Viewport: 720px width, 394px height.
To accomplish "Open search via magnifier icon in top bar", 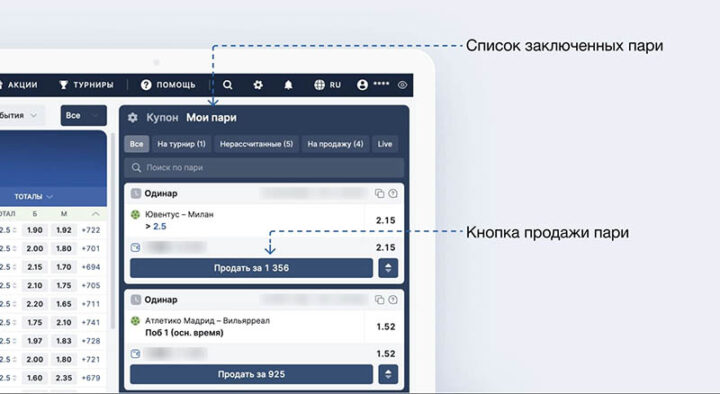I will tap(227, 85).
